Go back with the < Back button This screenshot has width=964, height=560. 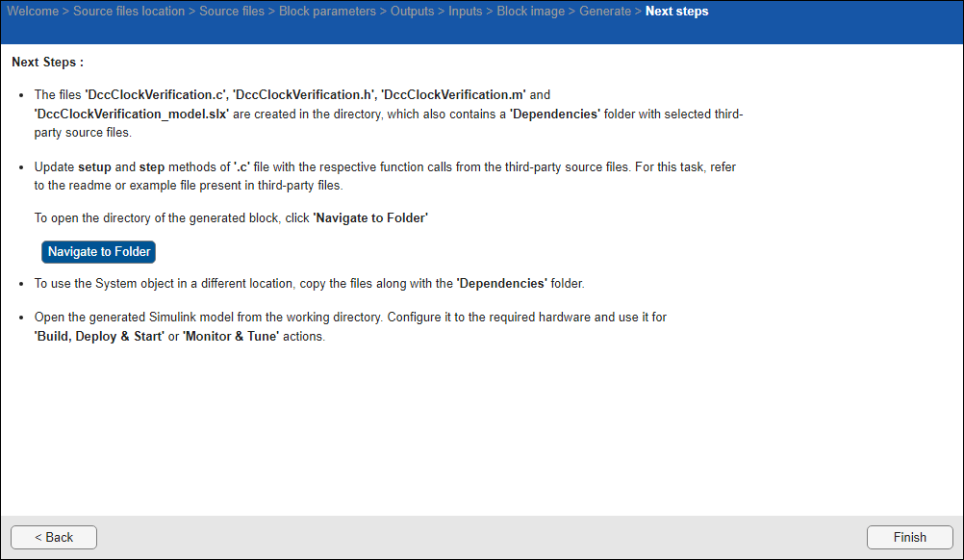(x=54, y=537)
